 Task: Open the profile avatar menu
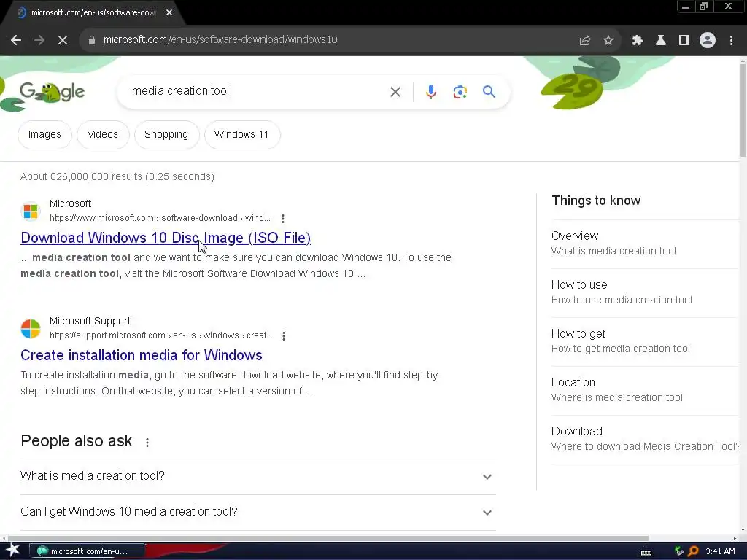tap(707, 41)
